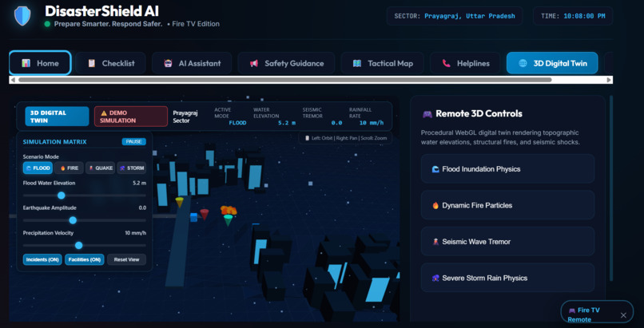Switch to the Checklist tab
Image resolution: width=644 pixels, height=328 pixels.
click(110, 63)
